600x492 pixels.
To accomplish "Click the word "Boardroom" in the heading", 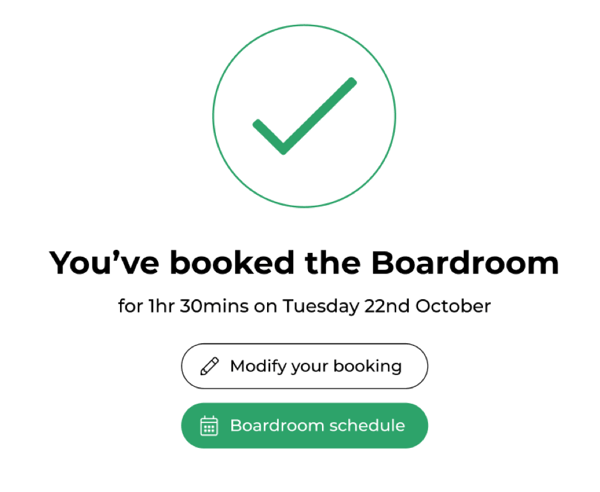I will [x=465, y=263].
